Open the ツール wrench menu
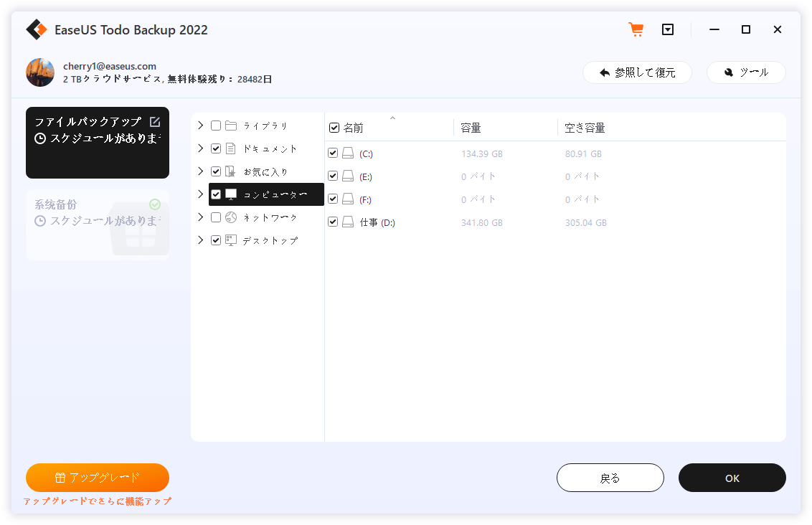The height and width of the screenshot is (525, 812). point(746,72)
